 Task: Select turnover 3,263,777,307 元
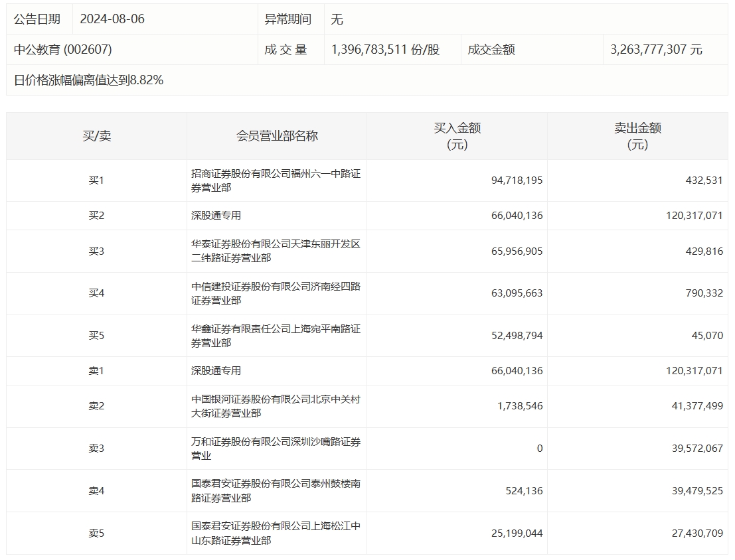click(656, 50)
